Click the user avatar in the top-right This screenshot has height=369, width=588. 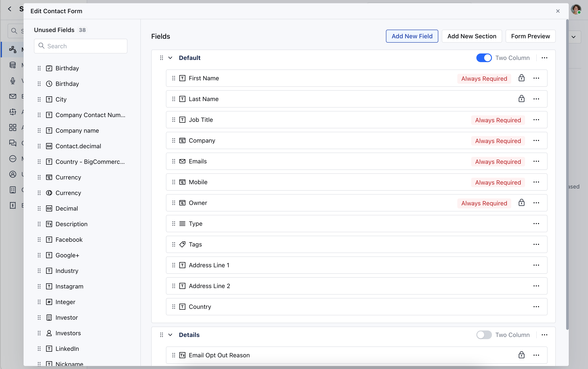576,10
